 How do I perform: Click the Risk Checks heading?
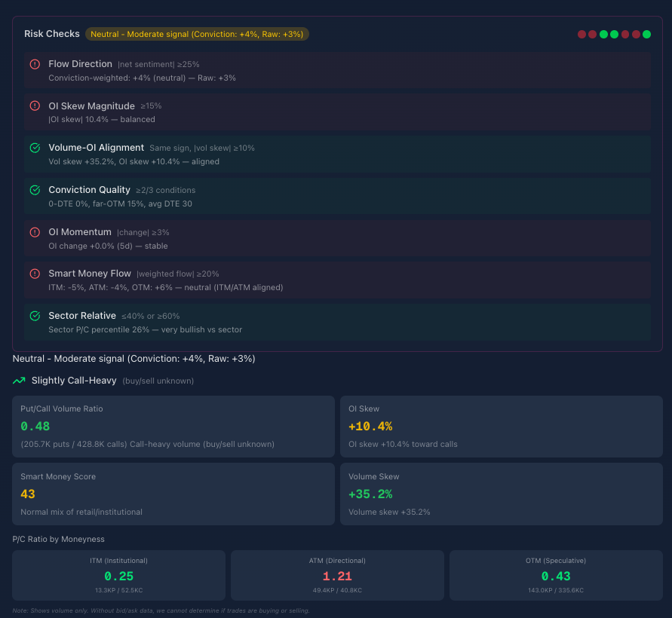point(51,34)
